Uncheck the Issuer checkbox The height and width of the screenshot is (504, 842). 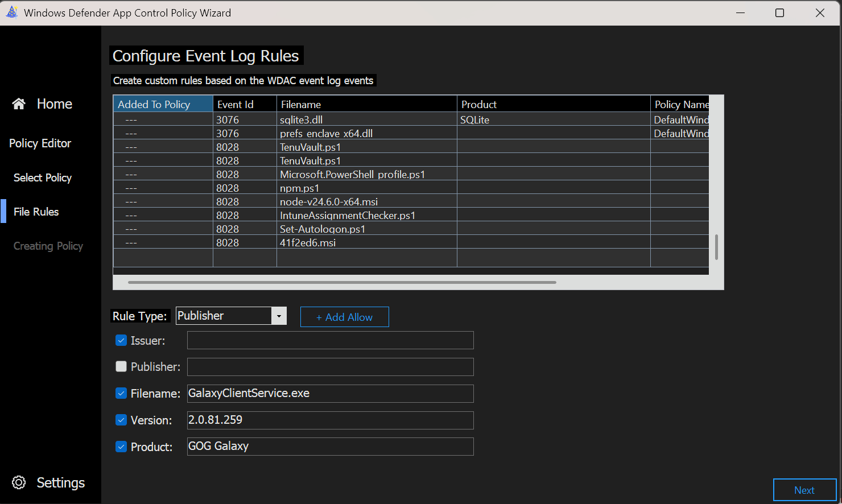(121, 340)
